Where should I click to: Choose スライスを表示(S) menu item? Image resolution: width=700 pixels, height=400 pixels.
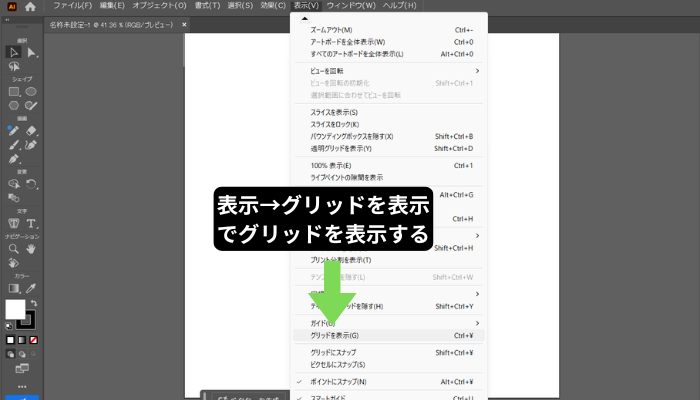tap(388, 112)
